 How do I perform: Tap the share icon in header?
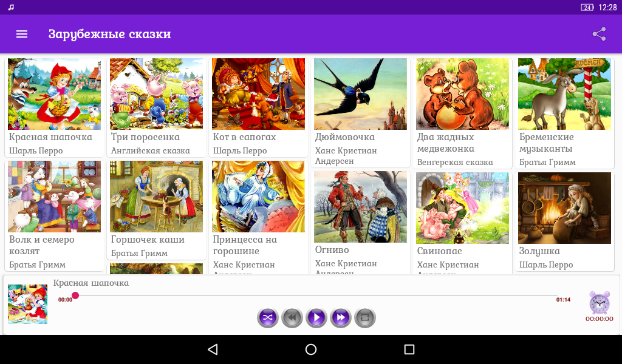click(x=599, y=34)
